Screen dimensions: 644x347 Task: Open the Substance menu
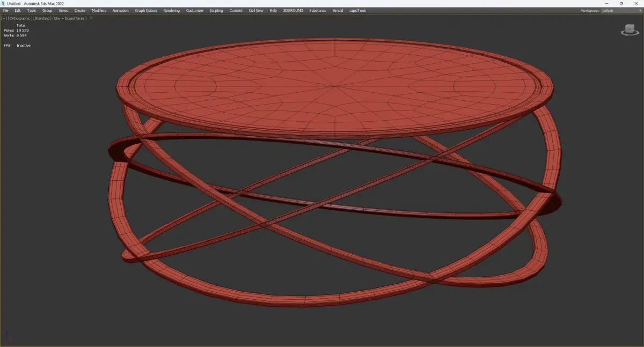point(318,10)
